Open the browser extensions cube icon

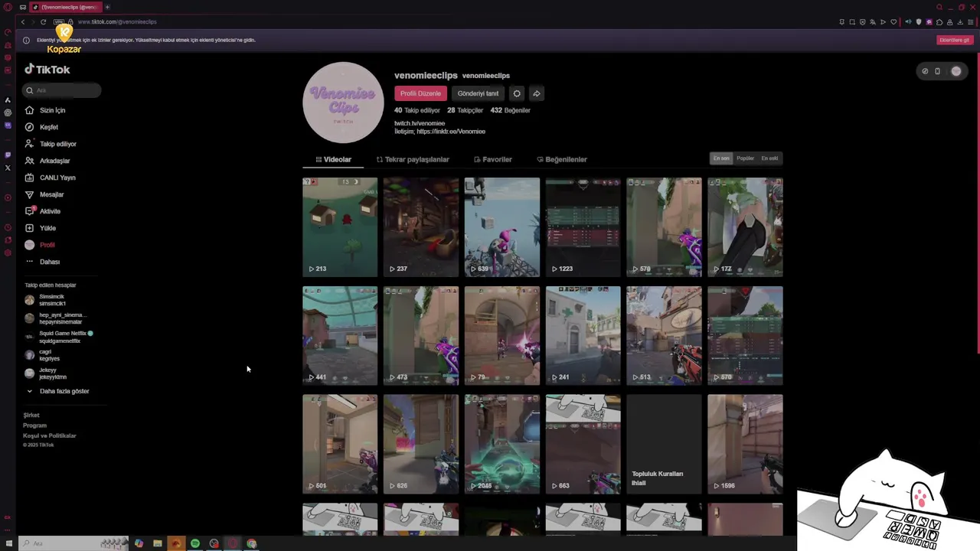(x=939, y=22)
